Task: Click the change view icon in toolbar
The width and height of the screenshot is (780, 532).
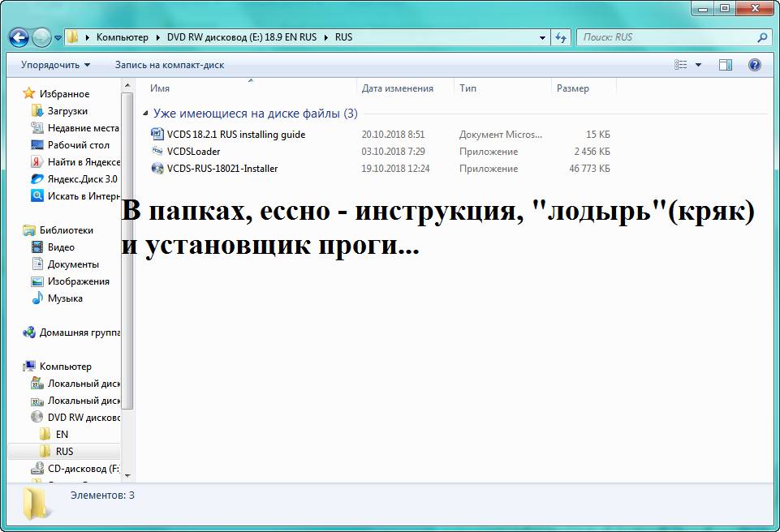Action: click(x=681, y=65)
